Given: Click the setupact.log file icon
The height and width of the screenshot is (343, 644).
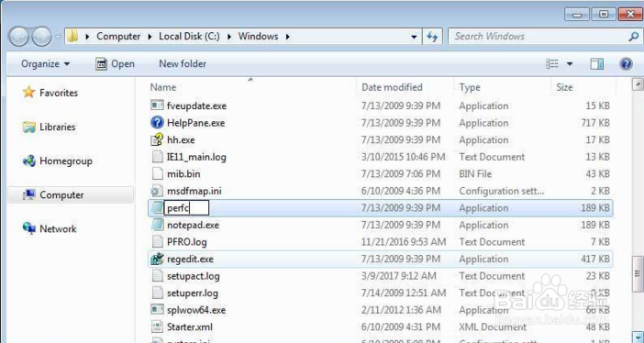Looking at the screenshot, I should click(x=157, y=276).
